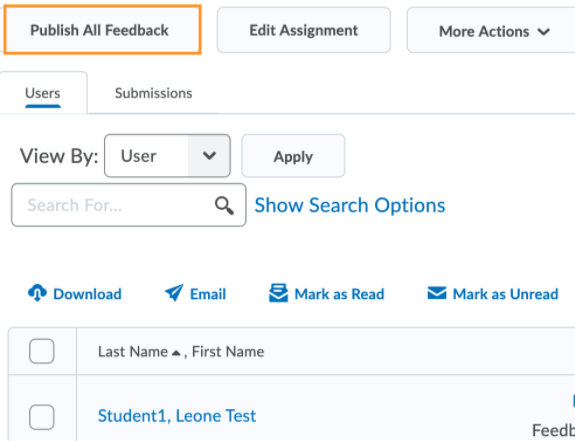Image resolution: width=575 pixels, height=441 pixels.
Task: Click the Download link text
Action: coord(87,294)
